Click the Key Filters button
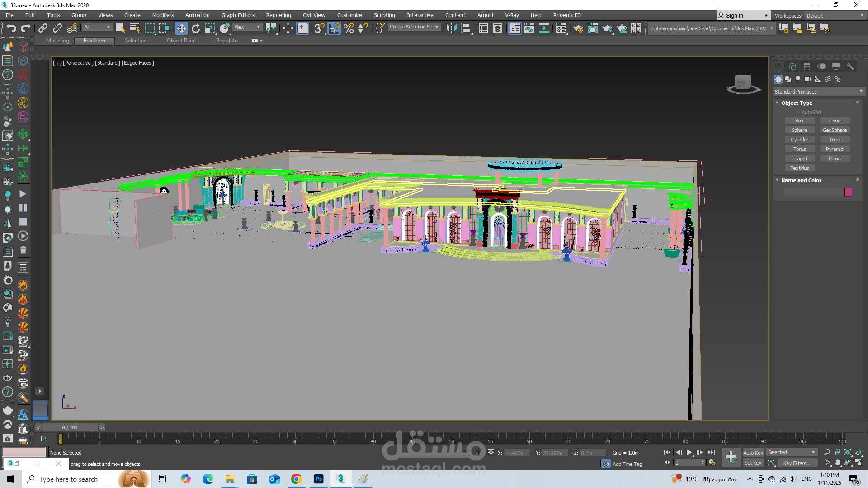 (797, 463)
